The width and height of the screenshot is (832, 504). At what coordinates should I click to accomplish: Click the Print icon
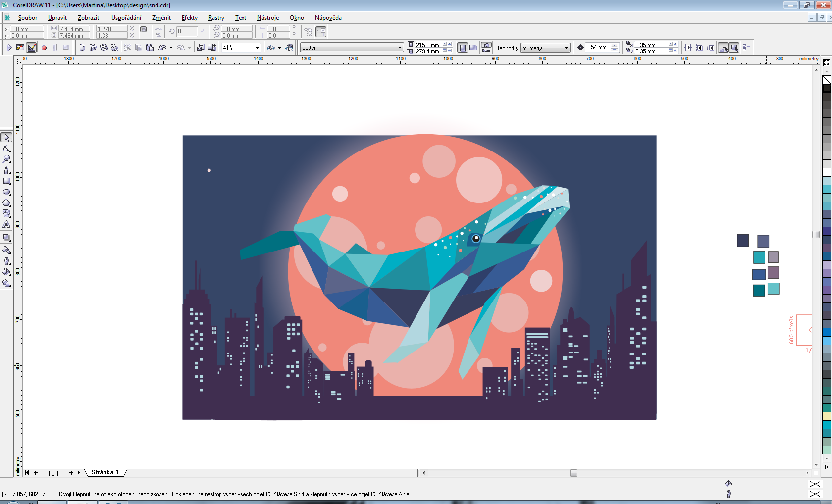point(115,48)
